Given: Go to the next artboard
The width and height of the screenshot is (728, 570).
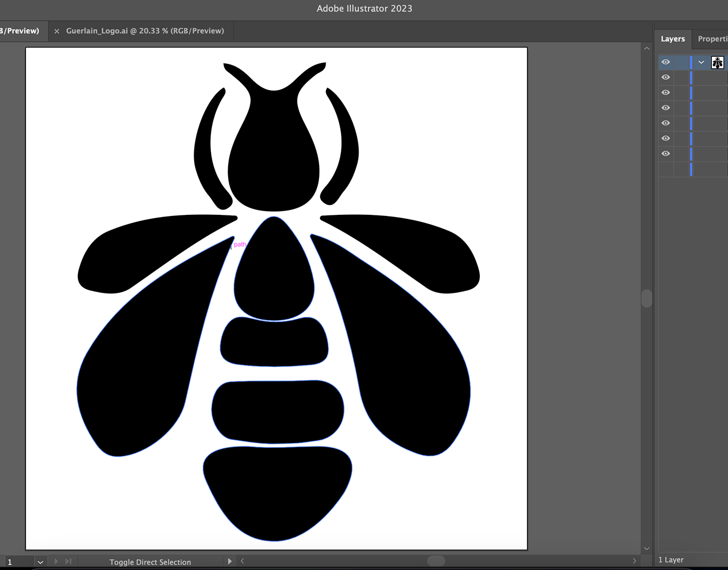Looking at the screenshot, I should click(x=56, y=562).
